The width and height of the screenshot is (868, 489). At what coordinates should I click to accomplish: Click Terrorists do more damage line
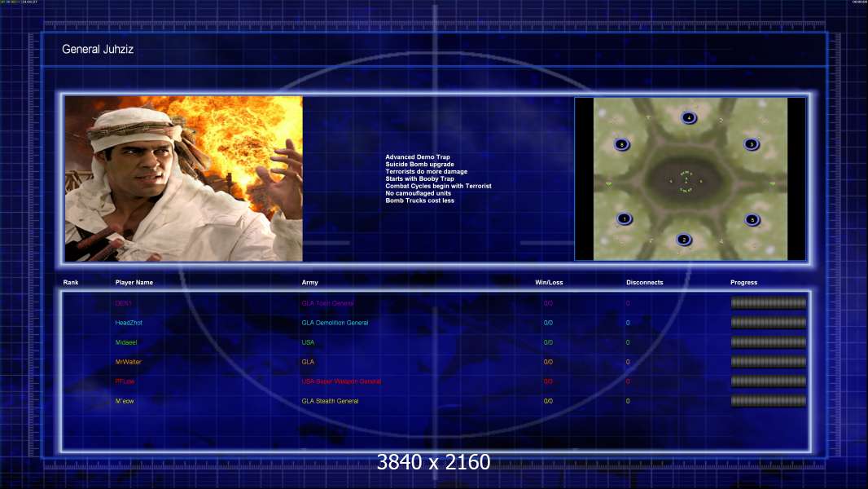[426, 172]
